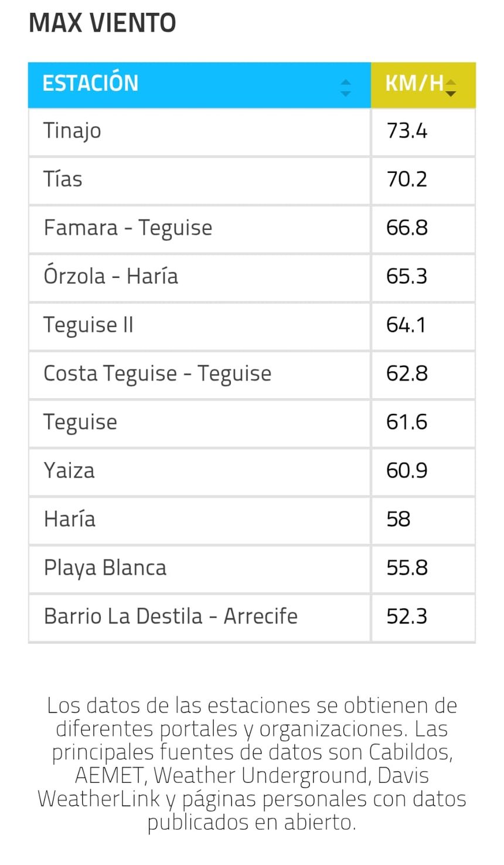Select the Haría station cell showing 58
This screenshot has width=504, height=865.
pos(70,520)
